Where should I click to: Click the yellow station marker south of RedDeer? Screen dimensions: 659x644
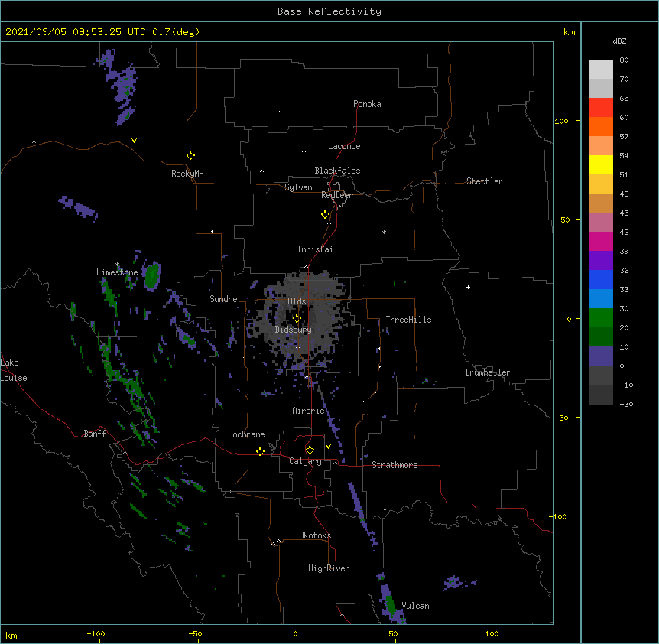326,215
